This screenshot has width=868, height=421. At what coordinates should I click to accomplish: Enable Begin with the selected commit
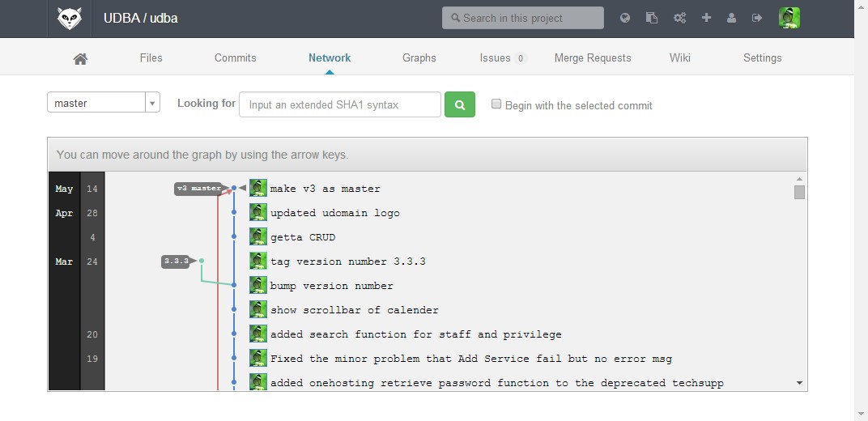(496, 104)
